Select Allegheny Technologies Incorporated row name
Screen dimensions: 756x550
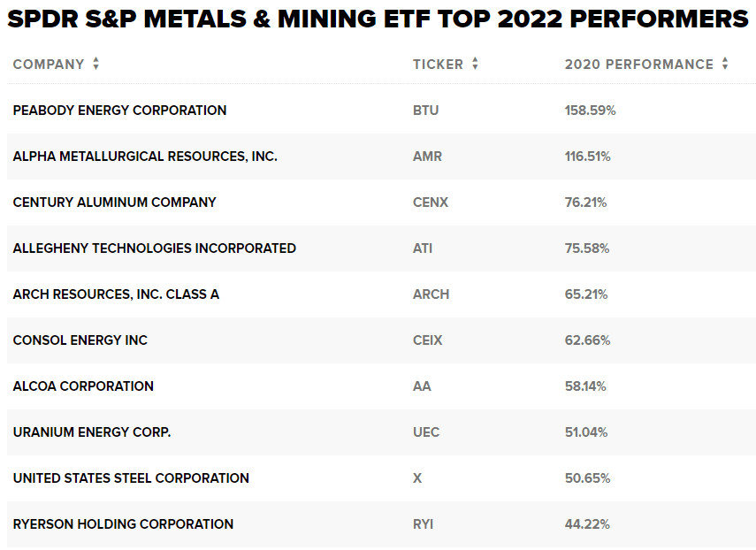point(155,248)
